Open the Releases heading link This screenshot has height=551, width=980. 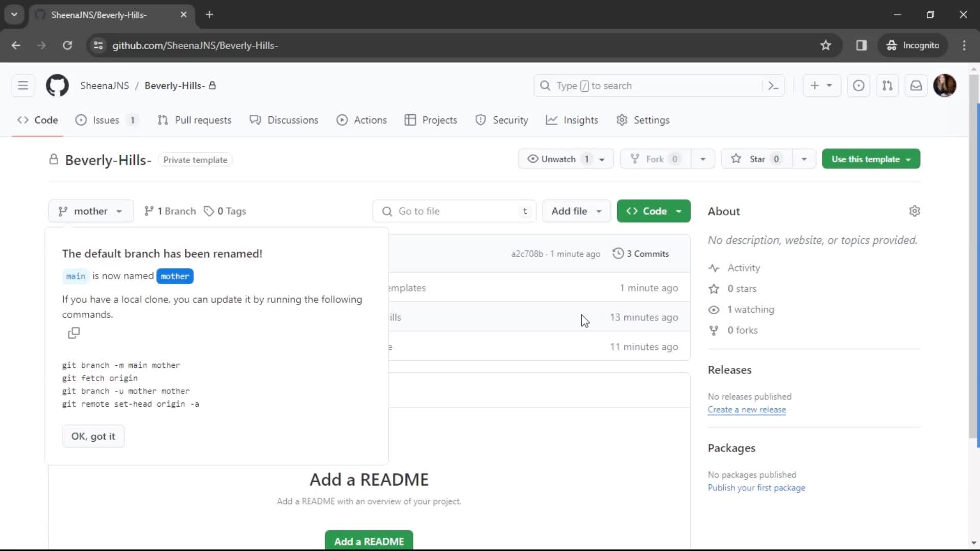point(729,370)
